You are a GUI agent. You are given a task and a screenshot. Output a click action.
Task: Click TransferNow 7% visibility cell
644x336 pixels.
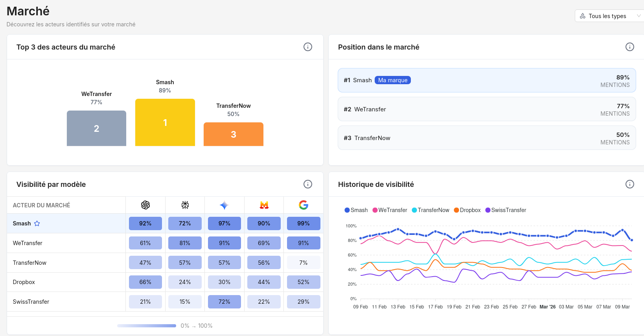(304, 262)
